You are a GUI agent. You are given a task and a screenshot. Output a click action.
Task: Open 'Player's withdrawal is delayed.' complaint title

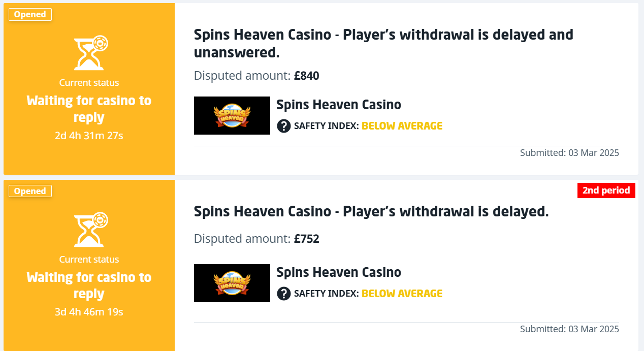click(371, 211)
